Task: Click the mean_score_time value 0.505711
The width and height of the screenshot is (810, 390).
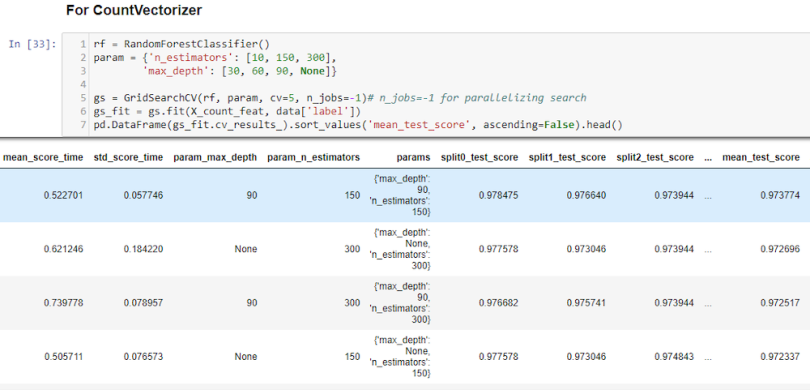Action: point(64,356)
